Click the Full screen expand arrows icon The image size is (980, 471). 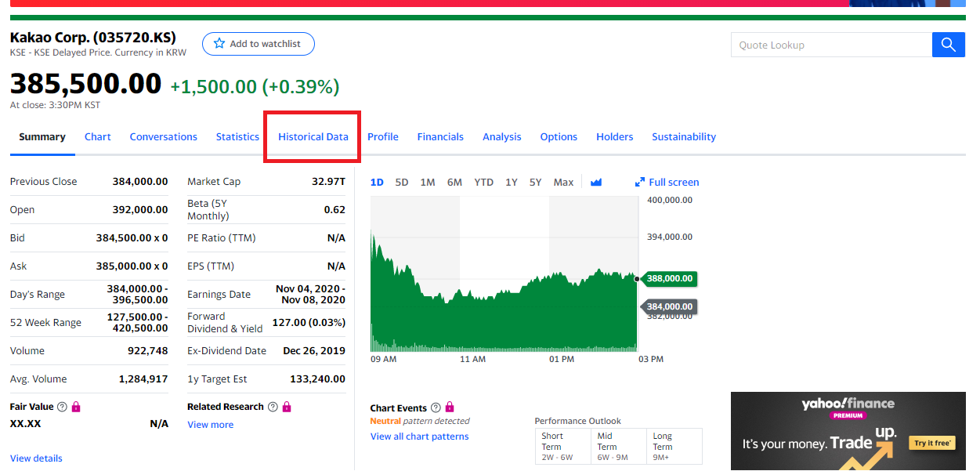tap(640, 182)
